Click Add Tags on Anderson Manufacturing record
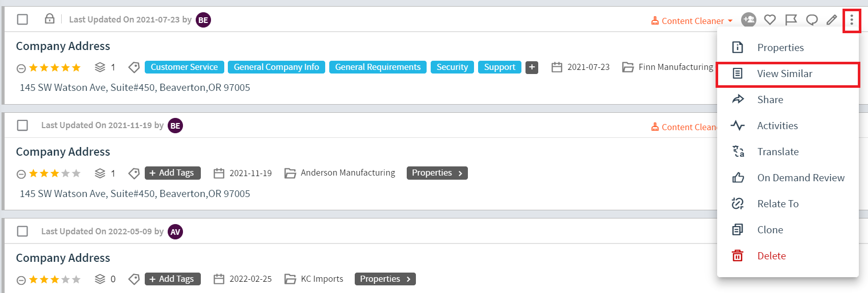The width and height of the screenshot is (868, 293). 172,173
